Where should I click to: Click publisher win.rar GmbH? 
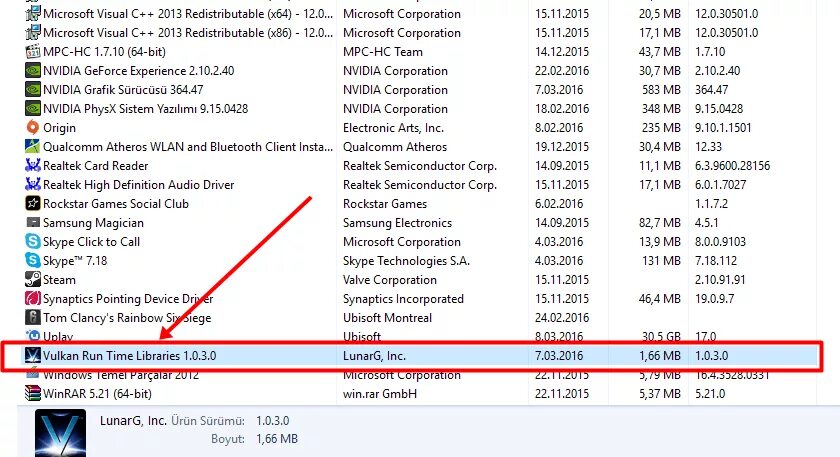380,394
